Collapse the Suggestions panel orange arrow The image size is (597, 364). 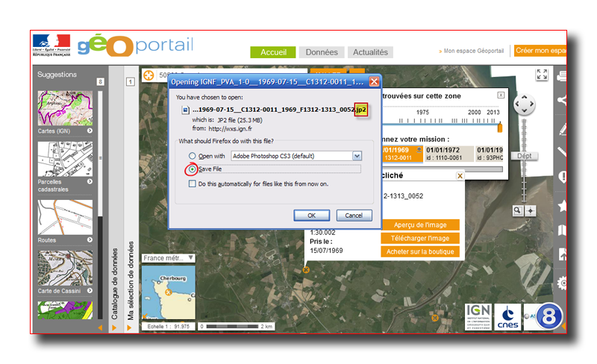(100, 327)
